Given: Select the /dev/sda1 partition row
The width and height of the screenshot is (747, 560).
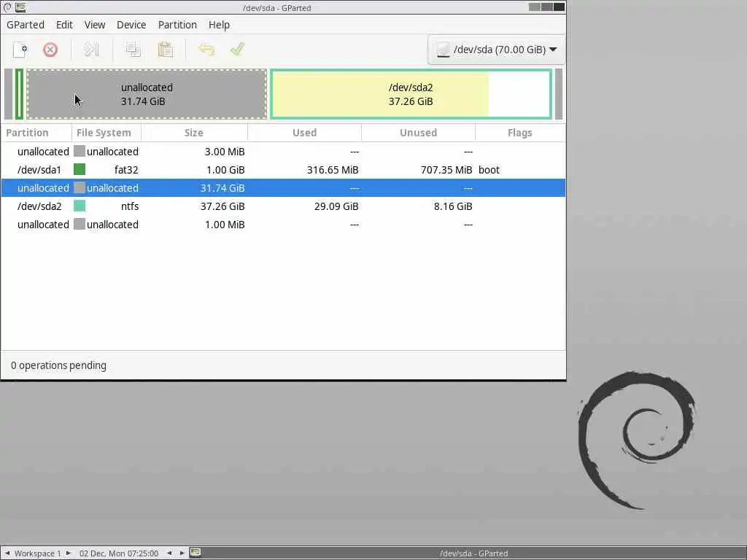Looking at the screenshot, I should [x=283, y=169].
